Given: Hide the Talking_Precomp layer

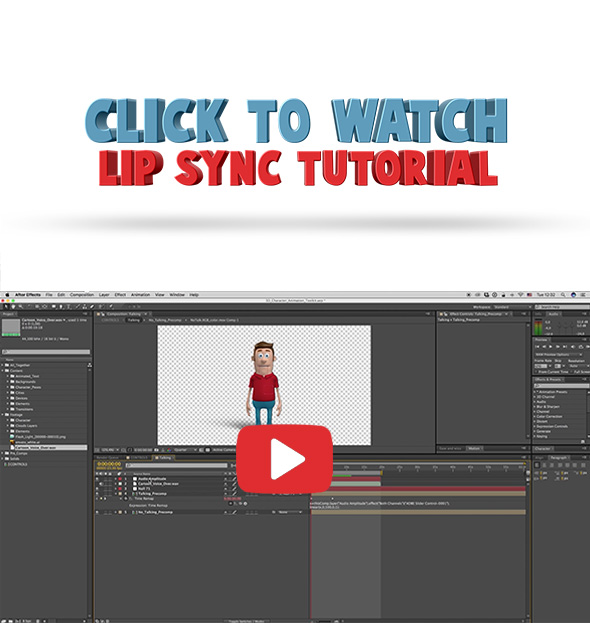Looking at the screenshot, I should pos(97,493).
